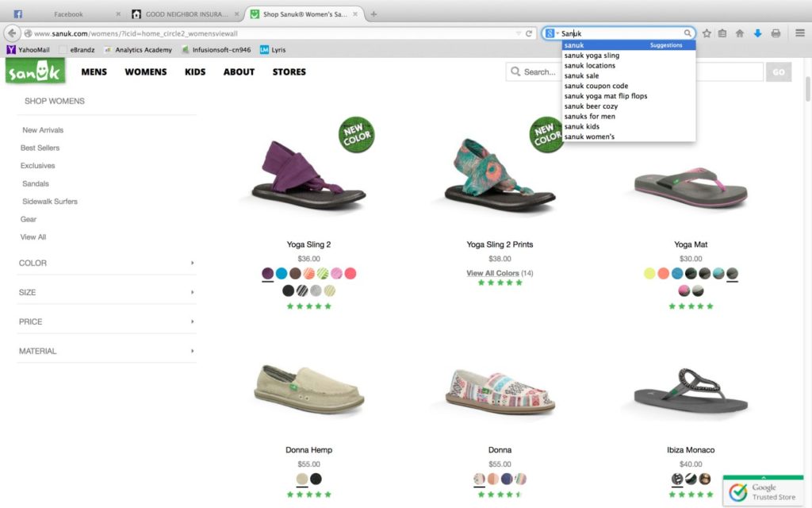812x508 pixels.
Task: Expand the COLOR filter
Action: [x=107, y=263]
